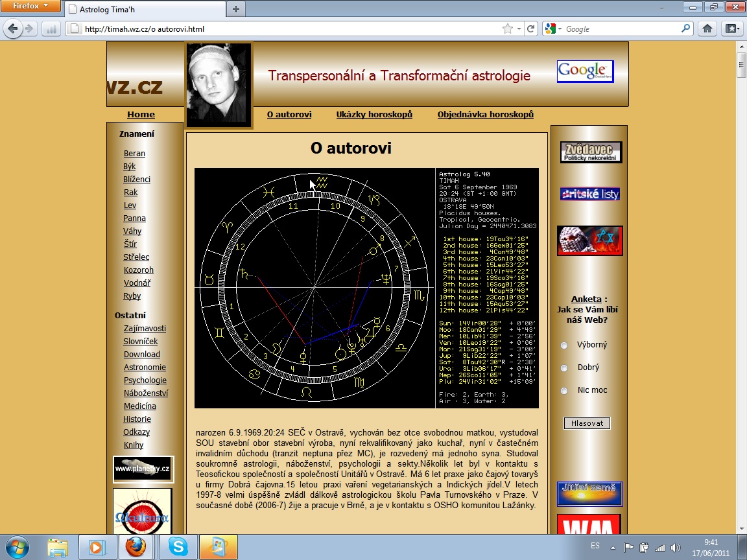This screenshot has height=560, width=747.
Task: Click the Firefox back arrow button
Action: coord(12,29)
